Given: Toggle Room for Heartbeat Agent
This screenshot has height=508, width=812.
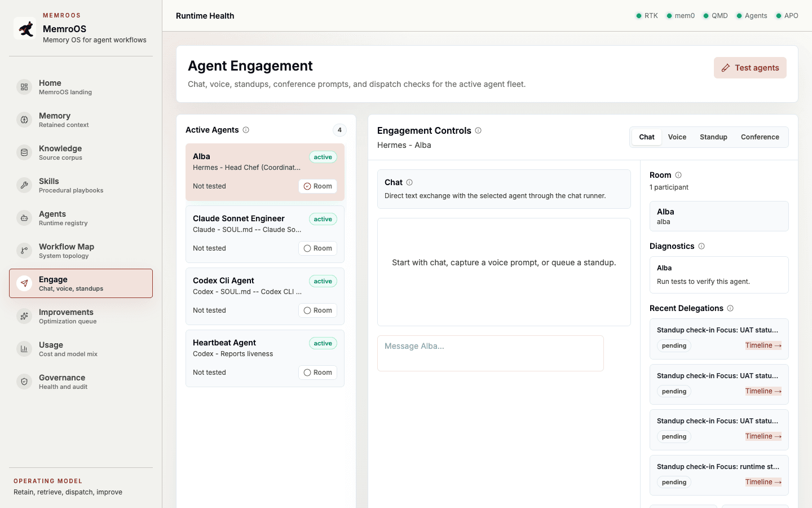Looking at the screenshot, I should click(x=318, y=373).
